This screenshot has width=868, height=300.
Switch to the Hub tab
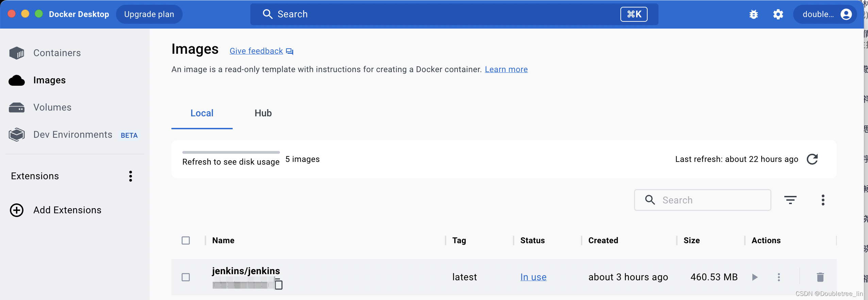(263, 113)
